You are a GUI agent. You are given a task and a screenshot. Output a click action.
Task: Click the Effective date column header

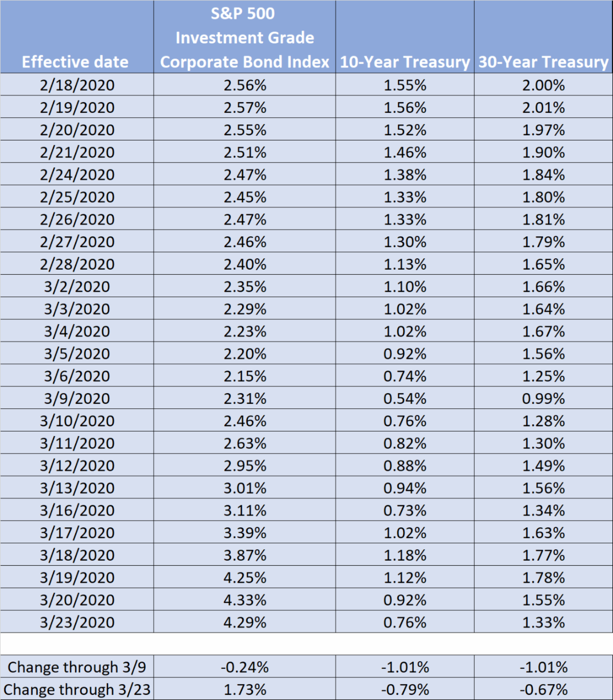tap(76, 62)
